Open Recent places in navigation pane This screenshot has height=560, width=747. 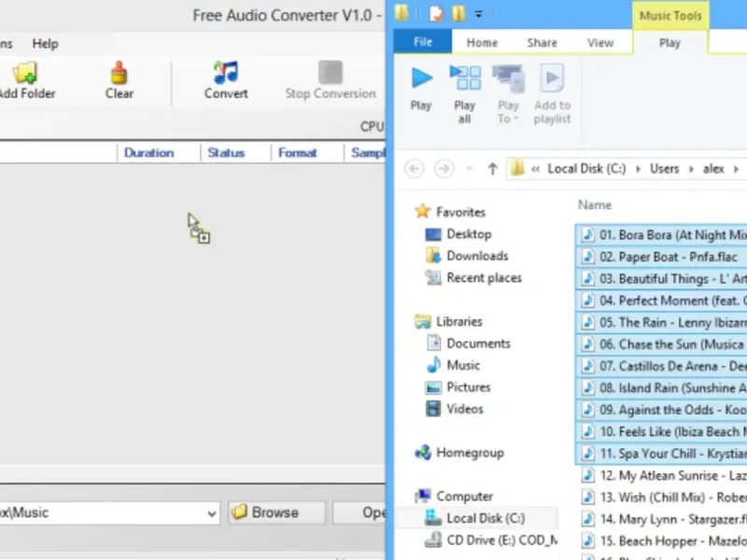[484, 278]
